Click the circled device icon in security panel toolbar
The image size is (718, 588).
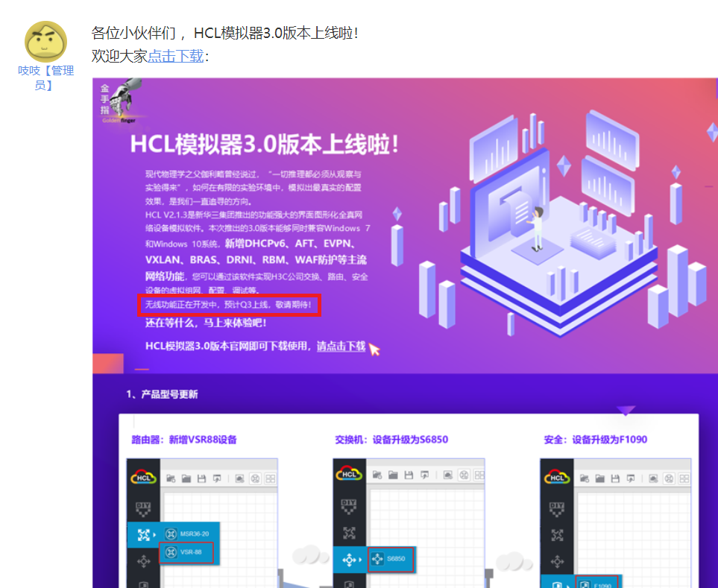tap(669, 478)
